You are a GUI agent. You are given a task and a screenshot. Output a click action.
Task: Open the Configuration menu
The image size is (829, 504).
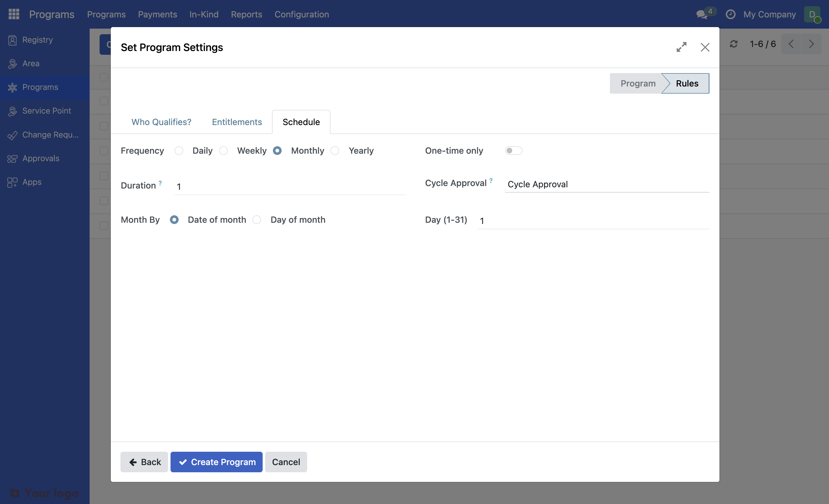tap(302, 14)
